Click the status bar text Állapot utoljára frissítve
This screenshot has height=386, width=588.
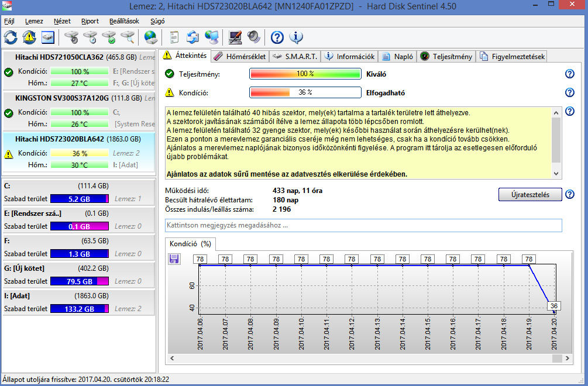[86, 379]
